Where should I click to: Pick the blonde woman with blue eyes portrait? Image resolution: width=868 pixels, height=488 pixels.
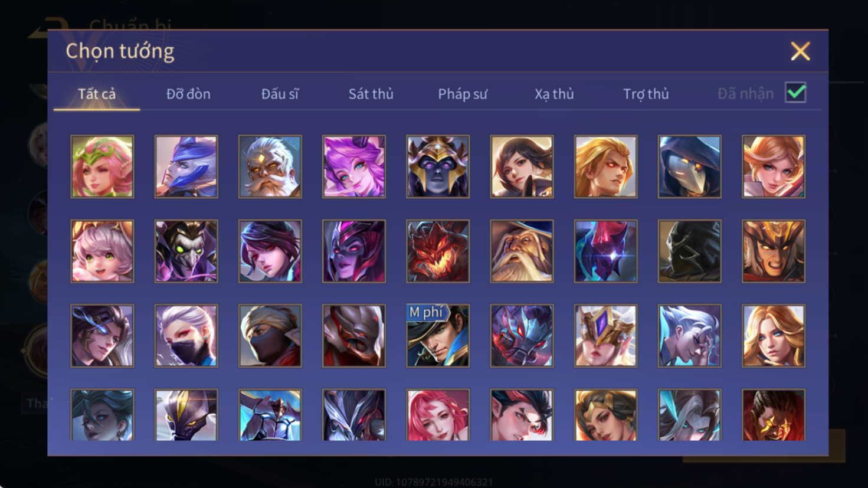[x=773, y=335]
